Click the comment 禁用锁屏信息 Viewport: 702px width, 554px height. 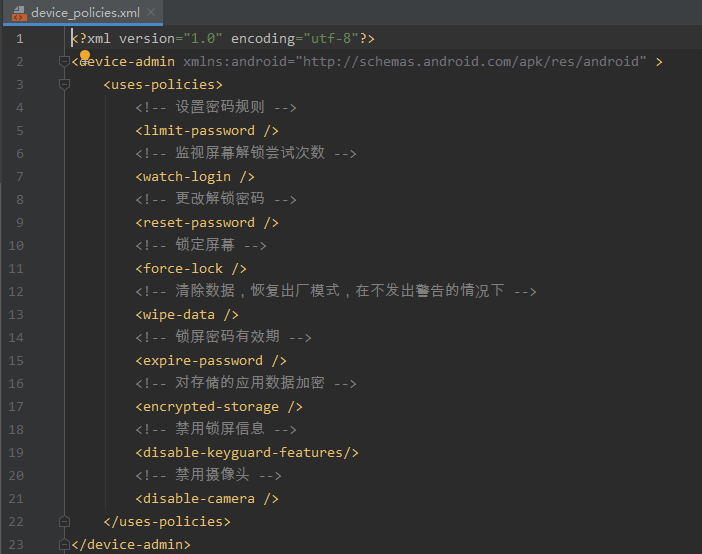click(x=216, y=429)
